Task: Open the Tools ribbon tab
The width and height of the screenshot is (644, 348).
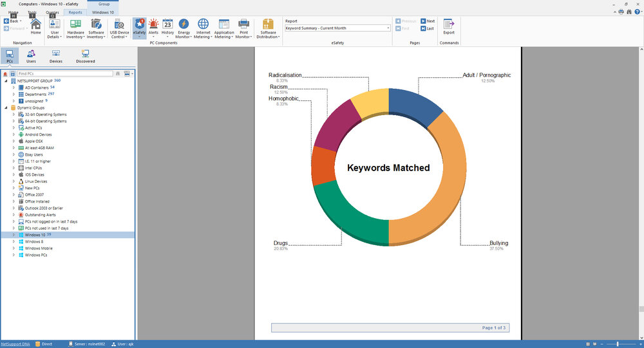Action: click(x=32, y=12)
